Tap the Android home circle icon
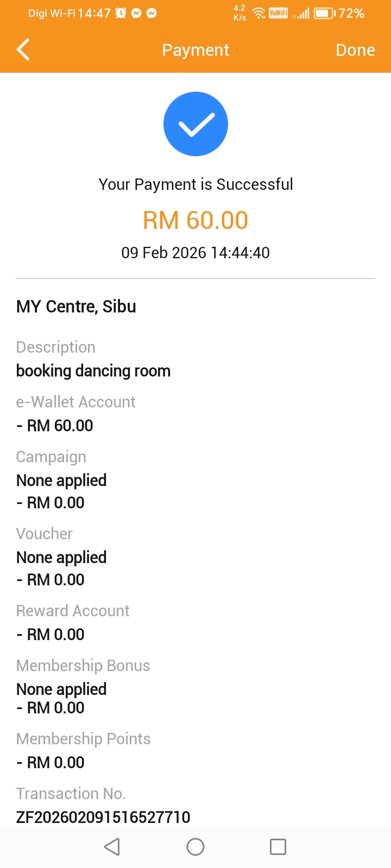This screenshot has width=391, height=868. tap(195, 847)
